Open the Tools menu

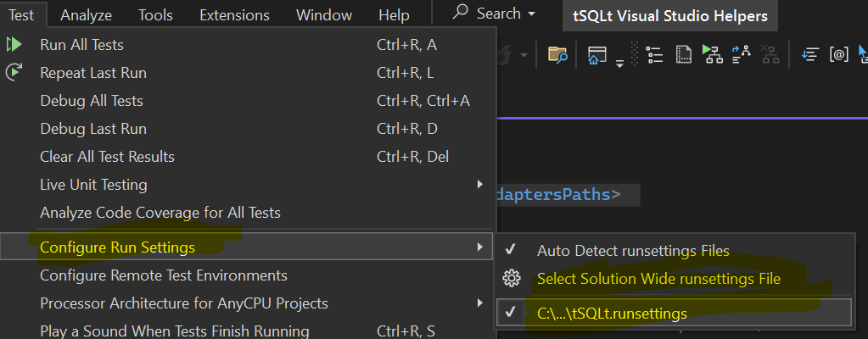click(155, 15)
